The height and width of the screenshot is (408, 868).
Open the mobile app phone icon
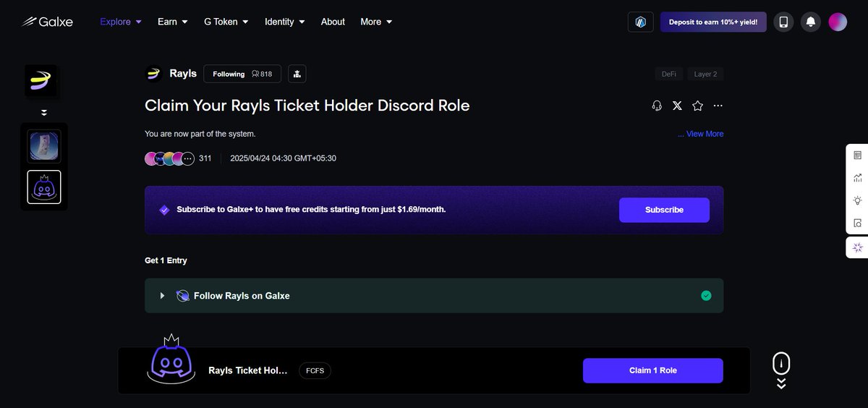(x=783, y=22)
